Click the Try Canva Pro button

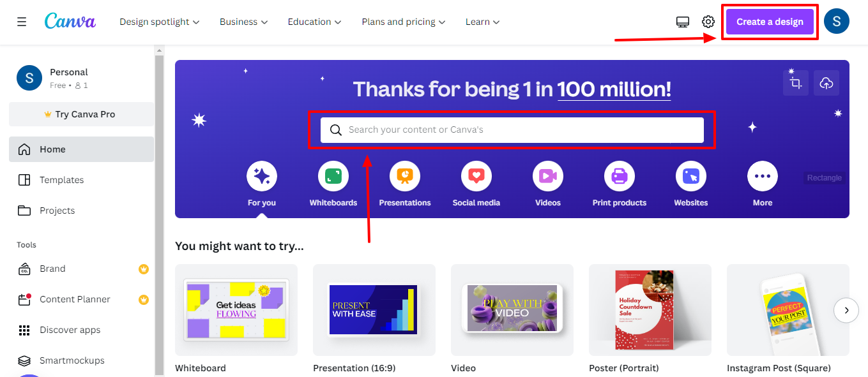click(x=81, y=114)
